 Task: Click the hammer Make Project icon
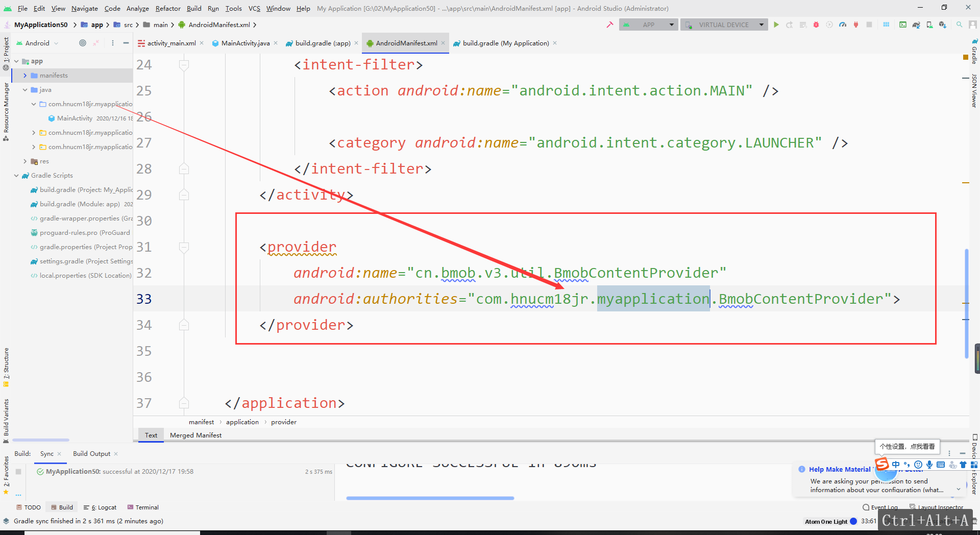point(609,25)
